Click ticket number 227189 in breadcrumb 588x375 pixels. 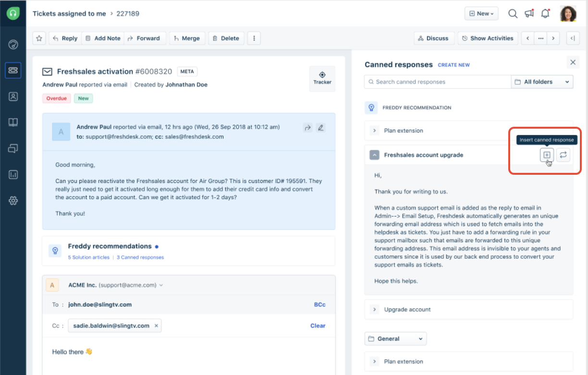128,13
